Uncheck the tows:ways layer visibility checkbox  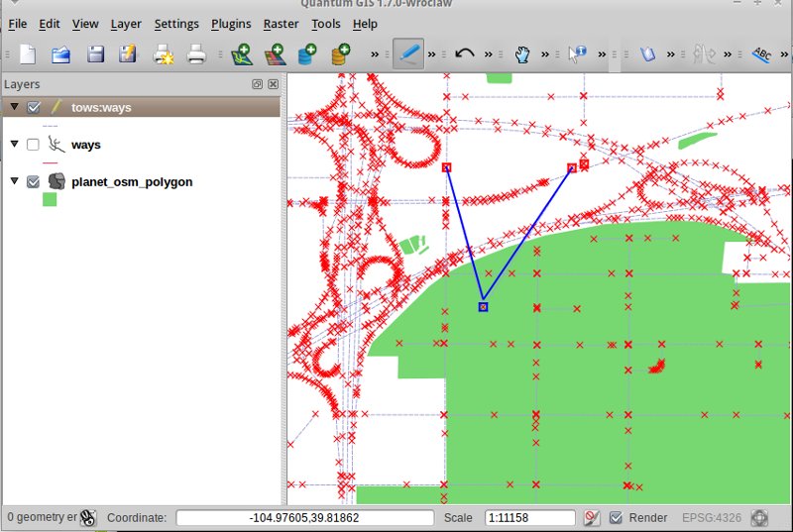pos(34,107)
